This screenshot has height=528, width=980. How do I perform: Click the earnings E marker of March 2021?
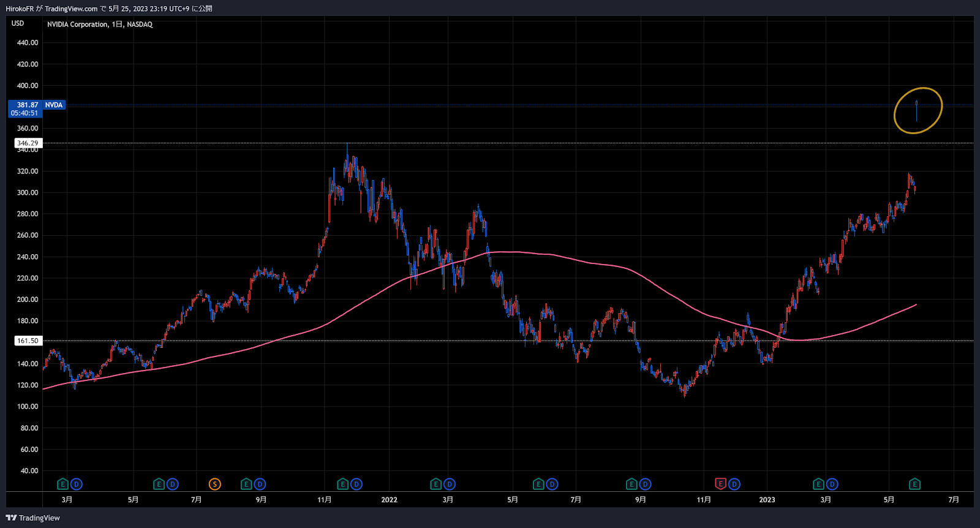(x=62, y=484)
